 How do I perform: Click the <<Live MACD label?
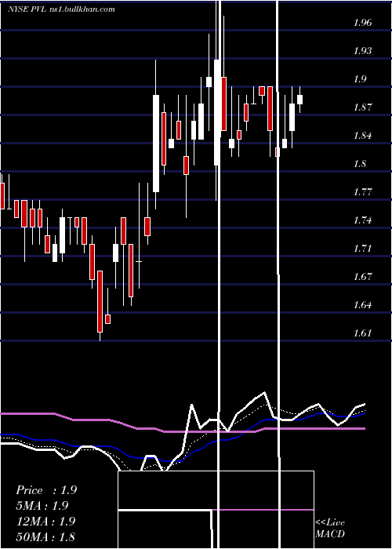pyautogui.click(x=330, y=529)
